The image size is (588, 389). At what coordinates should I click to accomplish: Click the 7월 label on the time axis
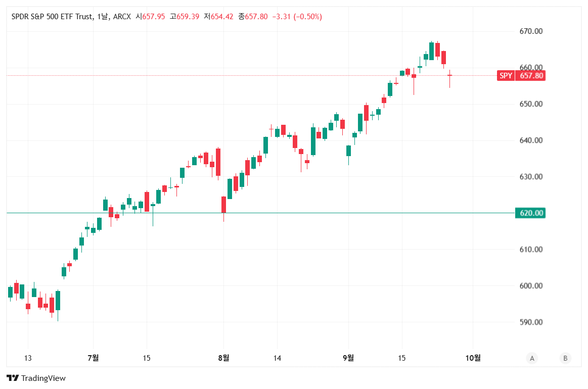point(93,358)
